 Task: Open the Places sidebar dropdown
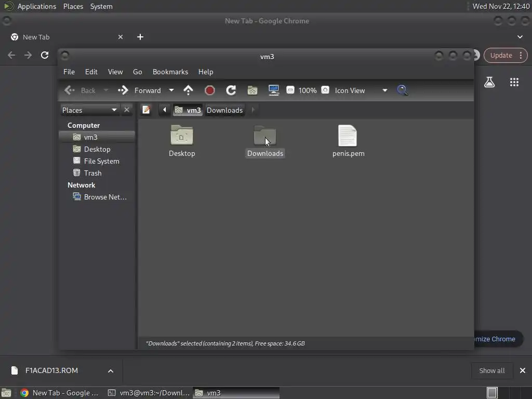[89, 110]
